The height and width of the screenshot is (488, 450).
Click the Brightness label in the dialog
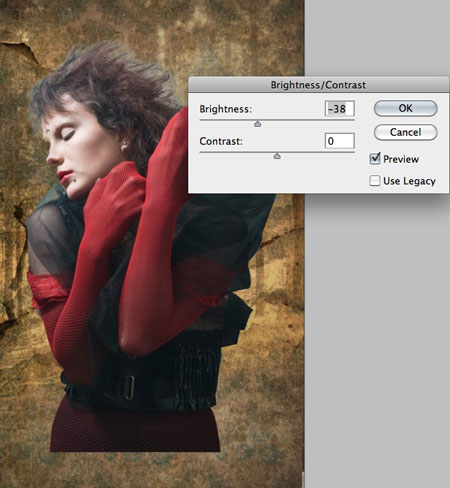[x=226, y=109]
